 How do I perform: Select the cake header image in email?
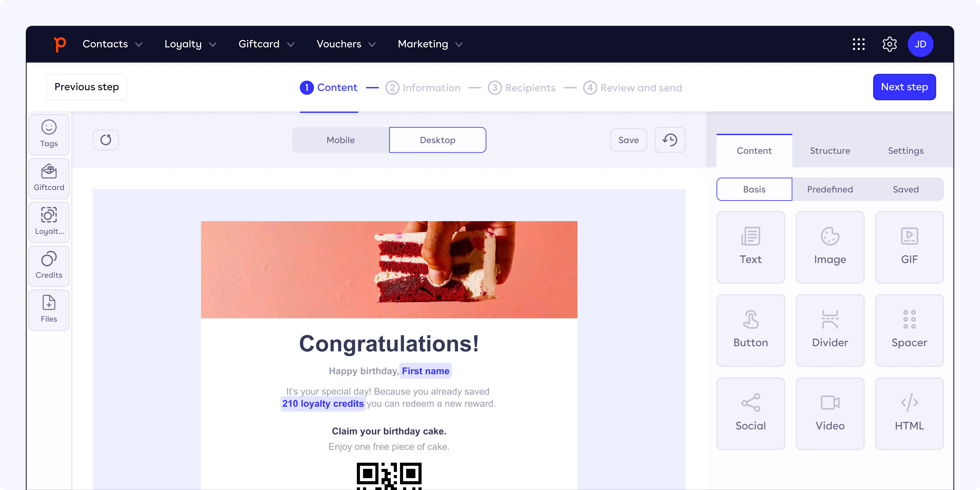(x=388, y=269)
